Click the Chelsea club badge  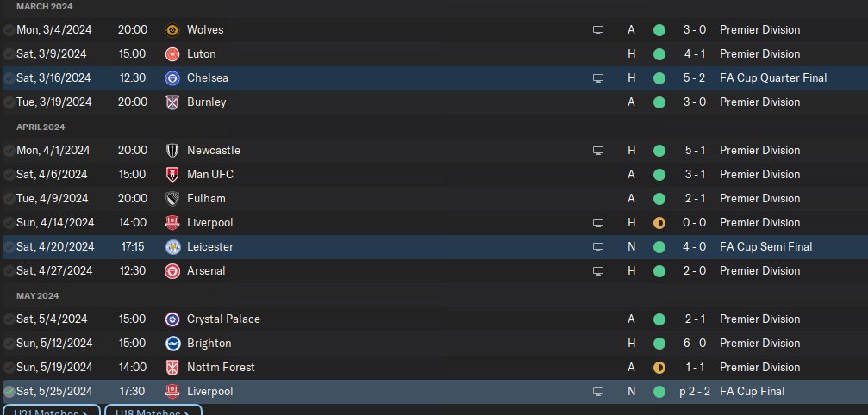click(x=172, y=78)
